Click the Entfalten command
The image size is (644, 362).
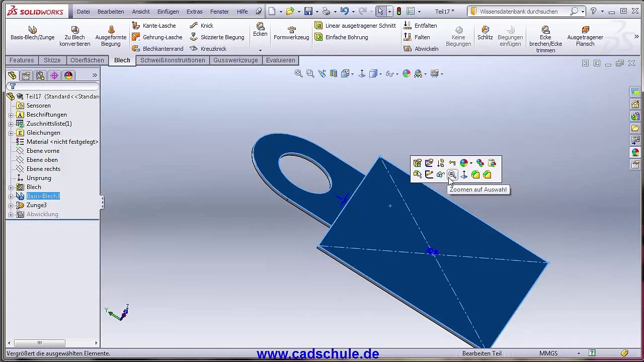420,26
